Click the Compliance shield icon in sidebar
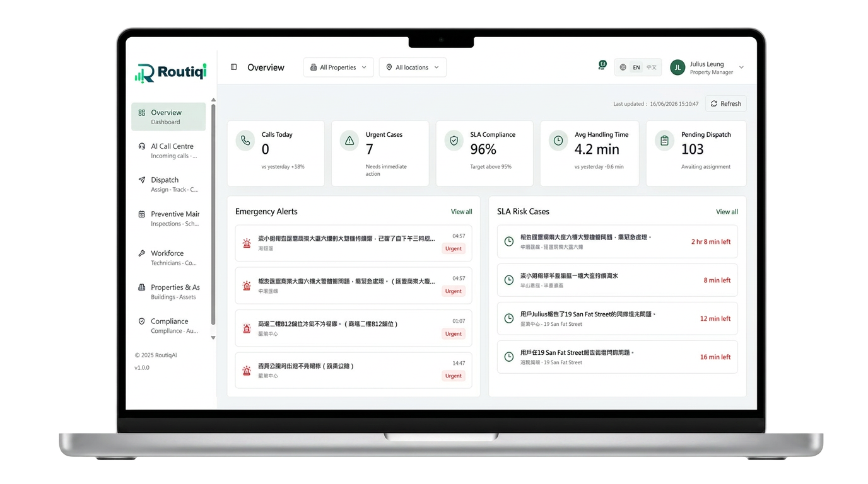 pyautogui.click(x=142, y=321)
